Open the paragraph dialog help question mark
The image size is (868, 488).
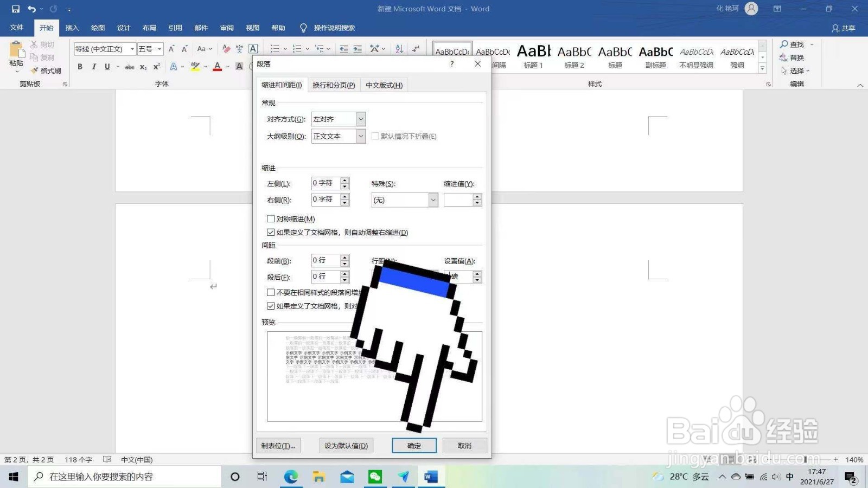click(452, 64)
